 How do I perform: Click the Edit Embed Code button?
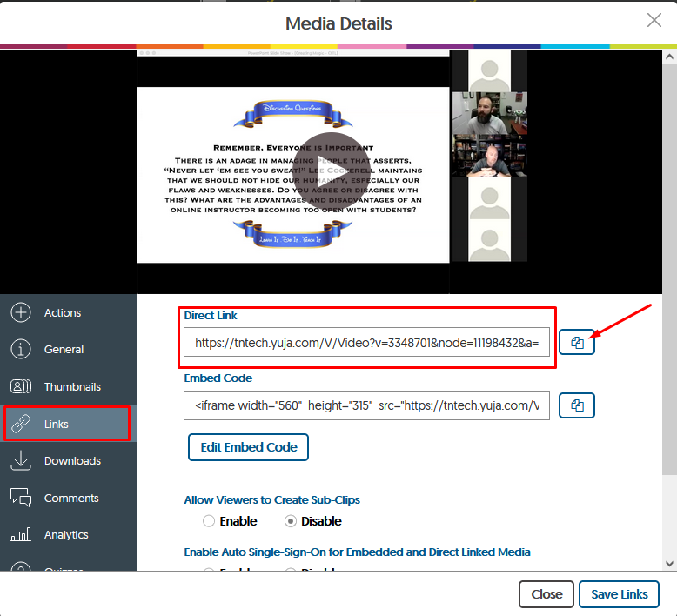point(248,447)
